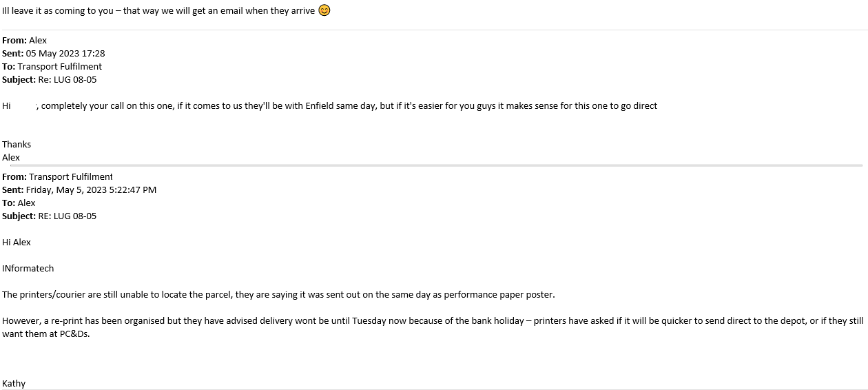Click the horizontal divider between emails

point(434,165)
